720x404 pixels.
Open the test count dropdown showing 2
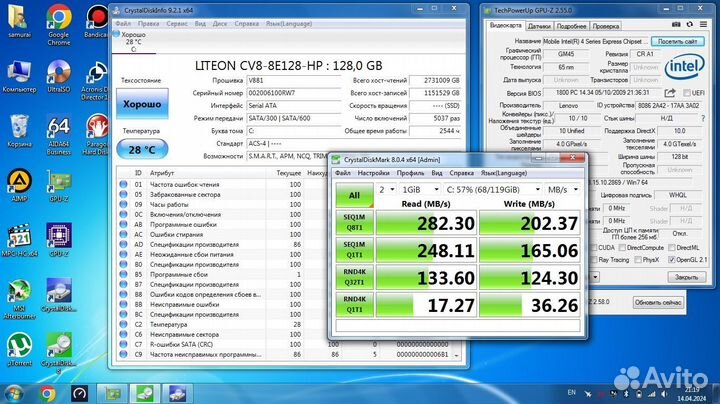(x=387, y=190)
